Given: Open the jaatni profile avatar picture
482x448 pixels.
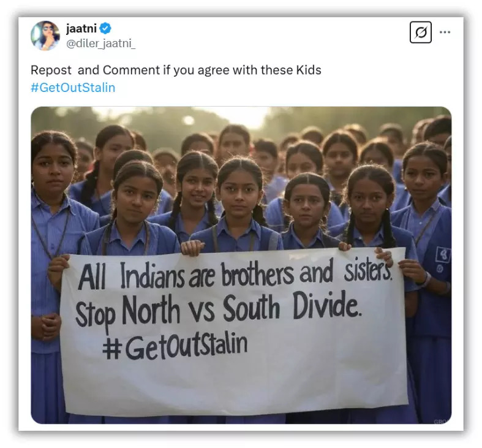Looking at the screenshot, I should pyautogui.click(x=45, y=36).
